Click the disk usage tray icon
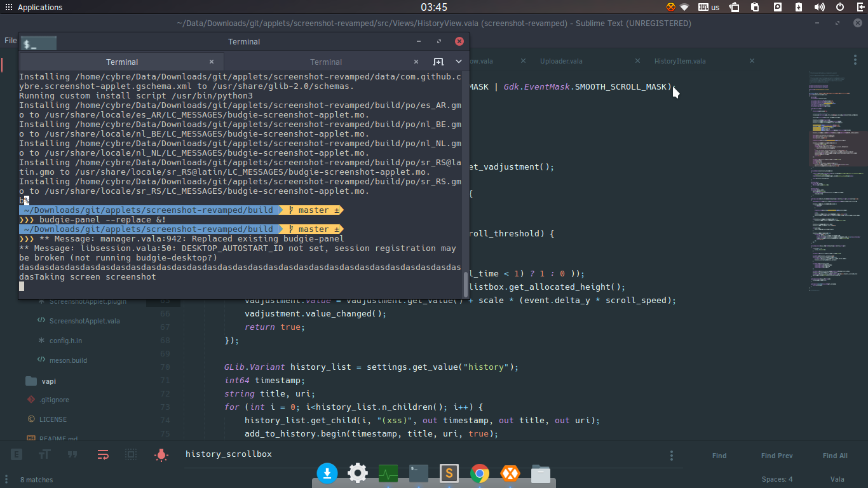Screen dimensions: 868x488 778,7
